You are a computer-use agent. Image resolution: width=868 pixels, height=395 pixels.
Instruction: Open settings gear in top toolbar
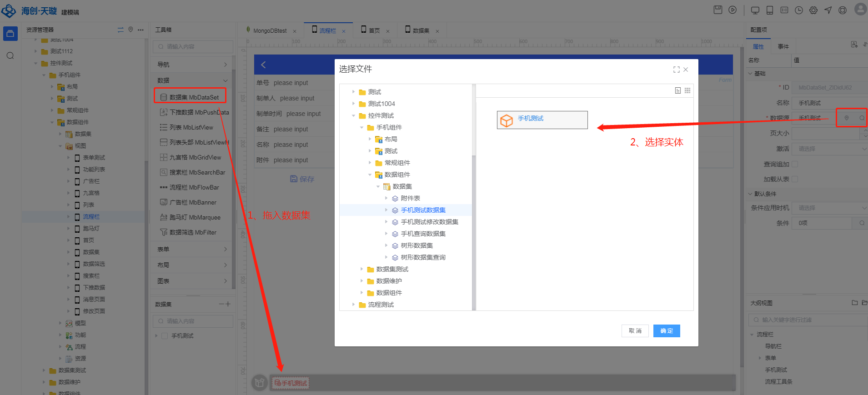coord(813,10)
